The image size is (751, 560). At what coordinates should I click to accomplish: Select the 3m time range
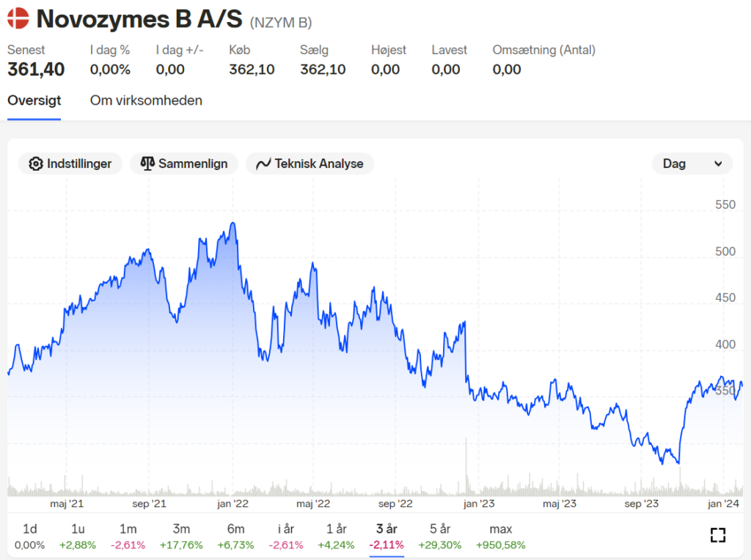(181, 536)
